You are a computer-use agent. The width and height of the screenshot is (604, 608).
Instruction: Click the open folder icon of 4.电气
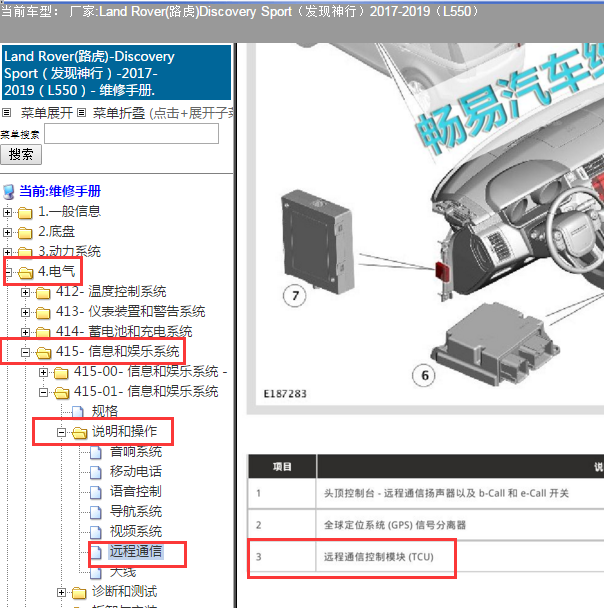point(26,273)
